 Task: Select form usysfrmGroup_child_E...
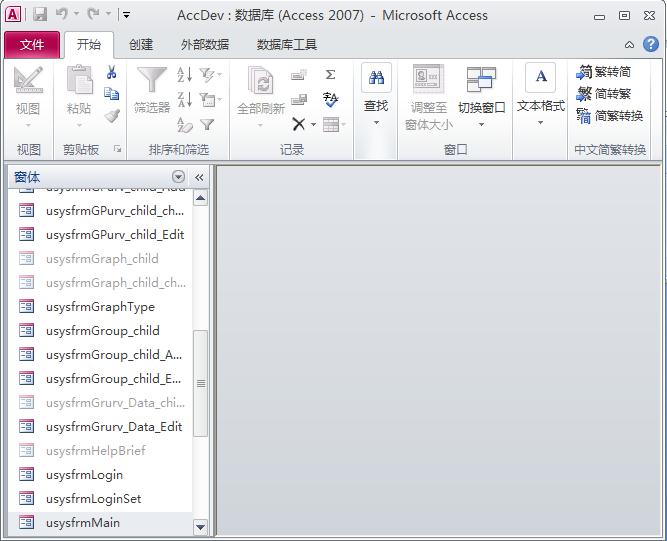pyautogui.click(x=100, y=378)
